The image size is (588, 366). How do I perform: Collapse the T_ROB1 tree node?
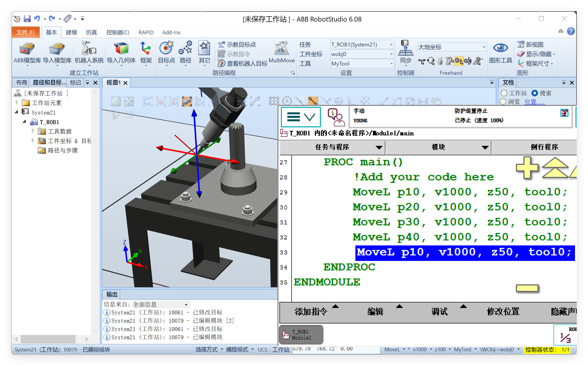coord(24,122)
